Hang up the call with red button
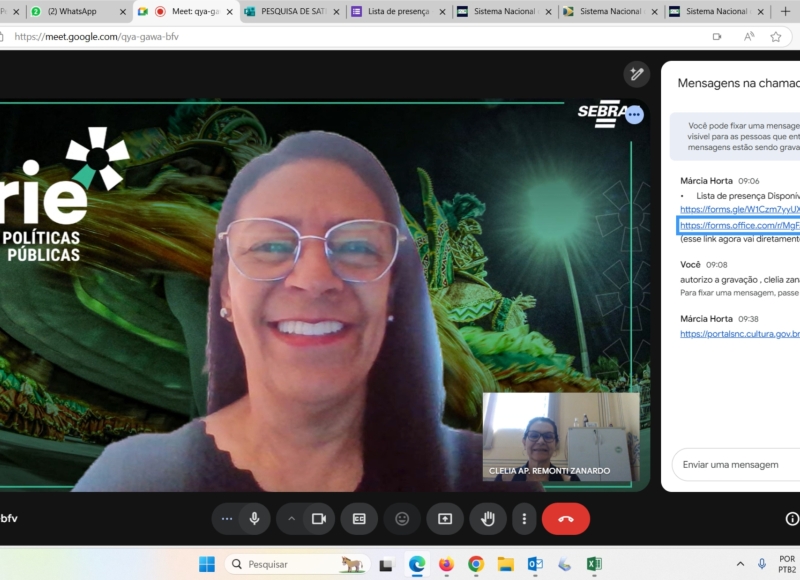Image resolution: width=800 pixels, height=580 pixels. point(565,519)
